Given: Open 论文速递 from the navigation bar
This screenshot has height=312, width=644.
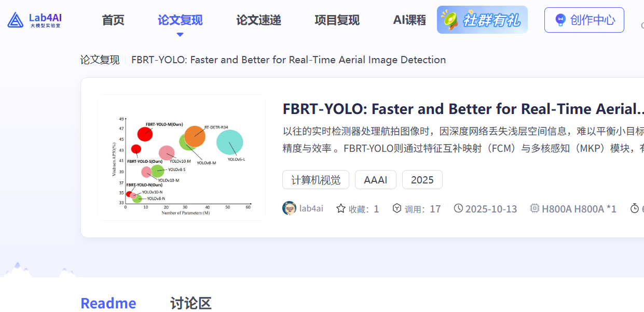Looking at the screenshot, I should (x=258, y=20).
